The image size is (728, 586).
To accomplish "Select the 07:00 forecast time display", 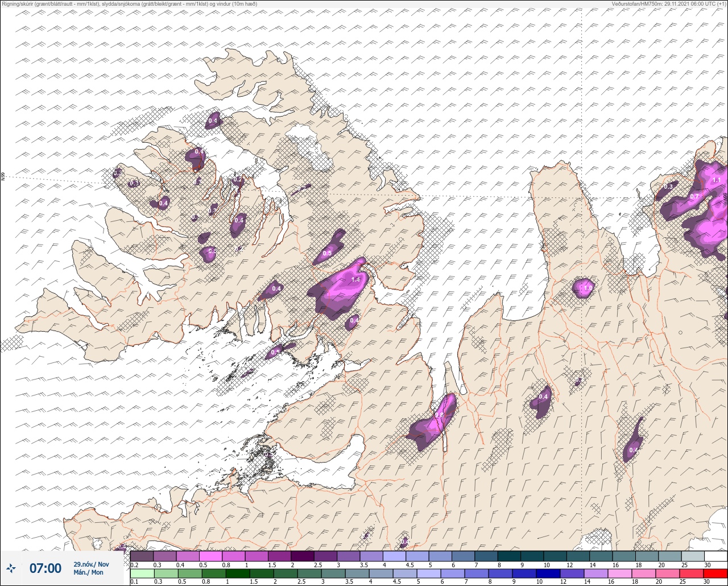I will [x=45, y=568].
